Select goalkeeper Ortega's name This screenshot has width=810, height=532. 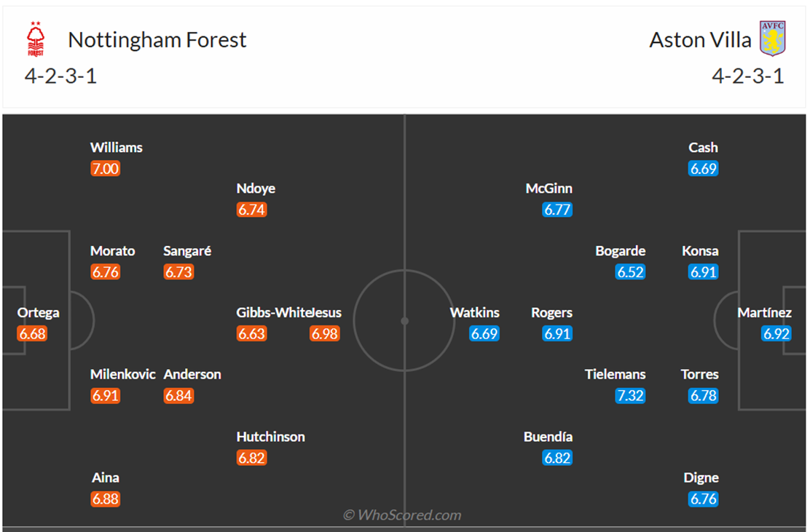point(39,313)
